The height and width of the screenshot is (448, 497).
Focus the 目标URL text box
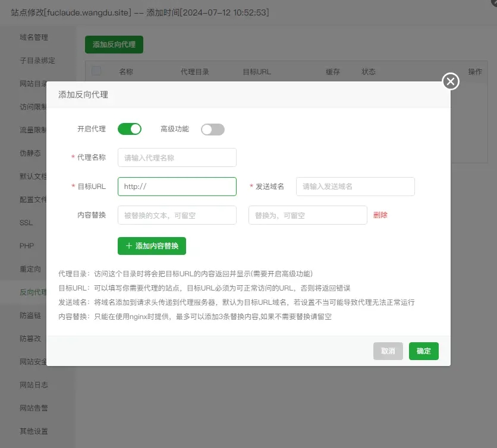point(177,186)
